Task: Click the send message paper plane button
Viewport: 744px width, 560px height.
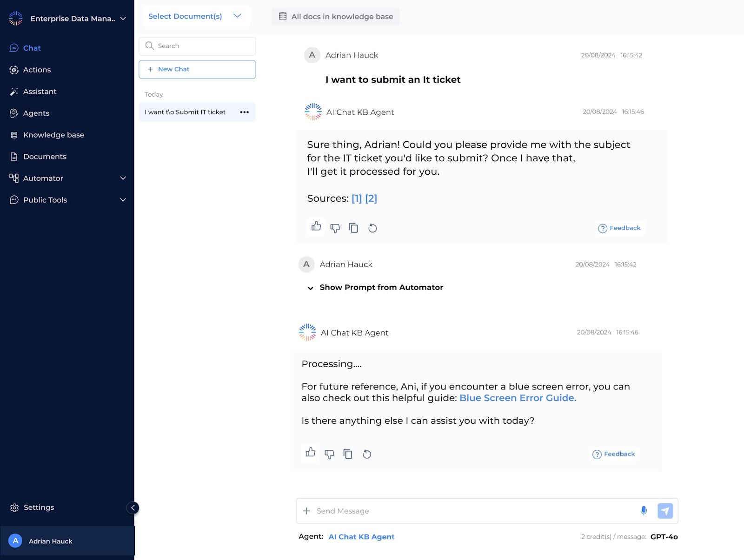Action: click(665, 511)
